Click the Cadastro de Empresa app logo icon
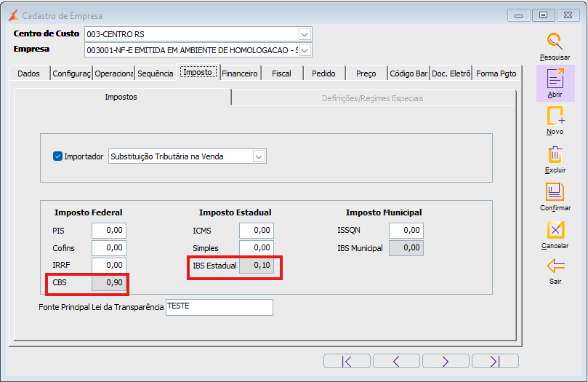This screenshot has height=382, width=588. pos(14,16)
